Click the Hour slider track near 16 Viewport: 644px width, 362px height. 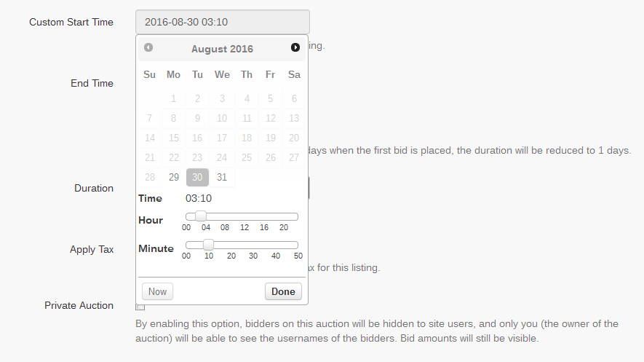click(x=263, y=216)
